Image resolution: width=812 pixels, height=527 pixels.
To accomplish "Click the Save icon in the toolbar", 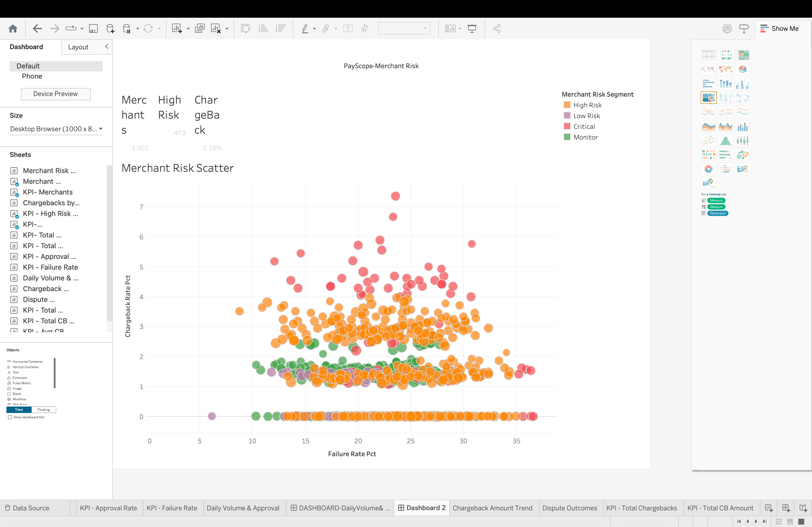I will click(93, 29).
